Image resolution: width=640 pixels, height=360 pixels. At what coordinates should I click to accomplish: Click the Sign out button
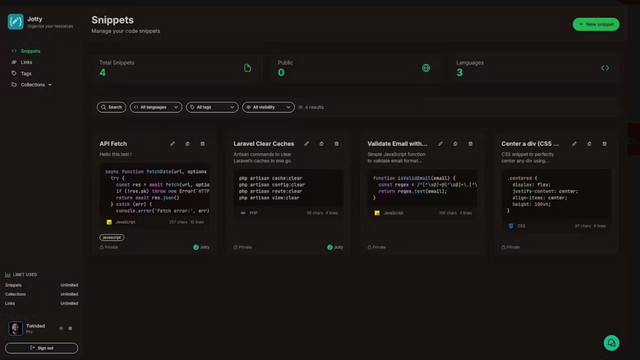42,348
